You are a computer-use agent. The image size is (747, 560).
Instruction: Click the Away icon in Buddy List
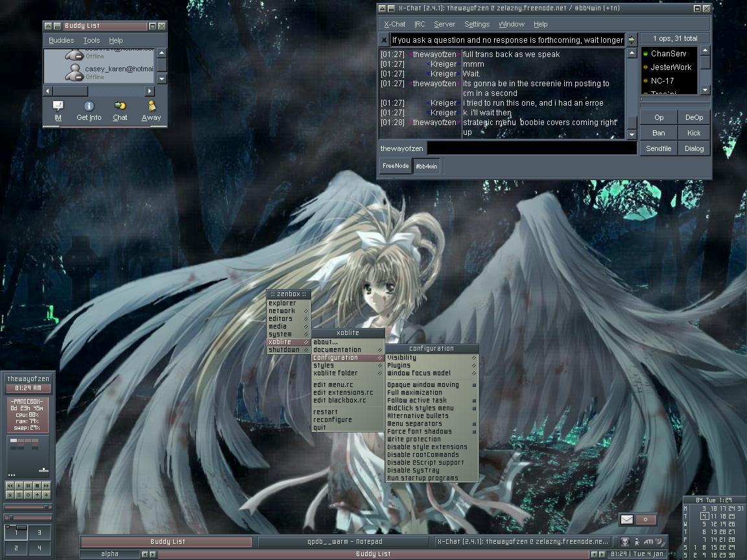coord(152,106)
